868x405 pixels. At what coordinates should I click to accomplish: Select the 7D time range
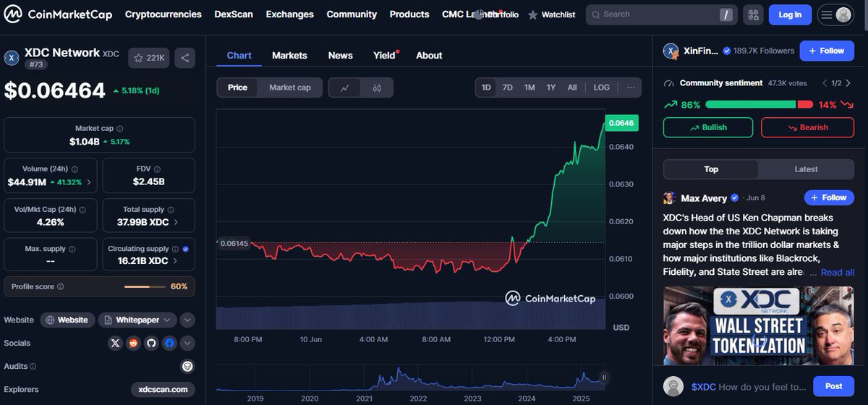coord(508,88)
